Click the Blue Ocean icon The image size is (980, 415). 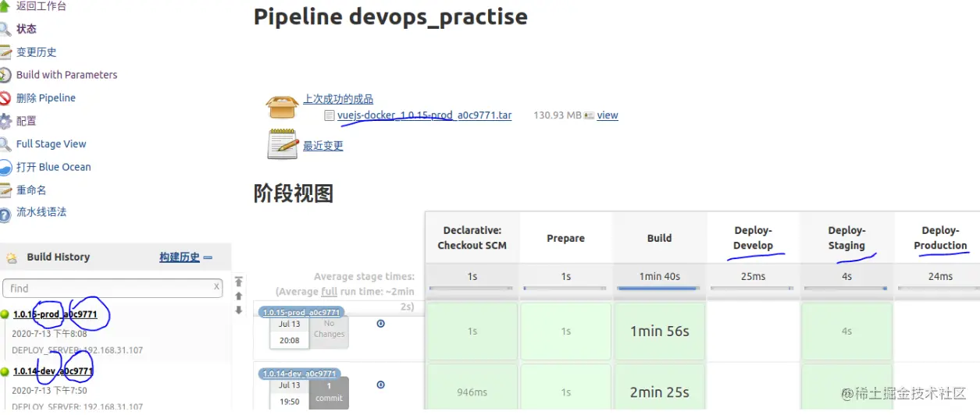tap(5, 167)
